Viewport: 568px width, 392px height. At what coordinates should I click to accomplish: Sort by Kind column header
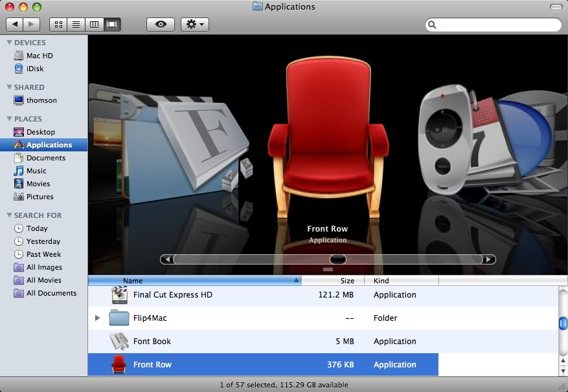click(402, 281)
